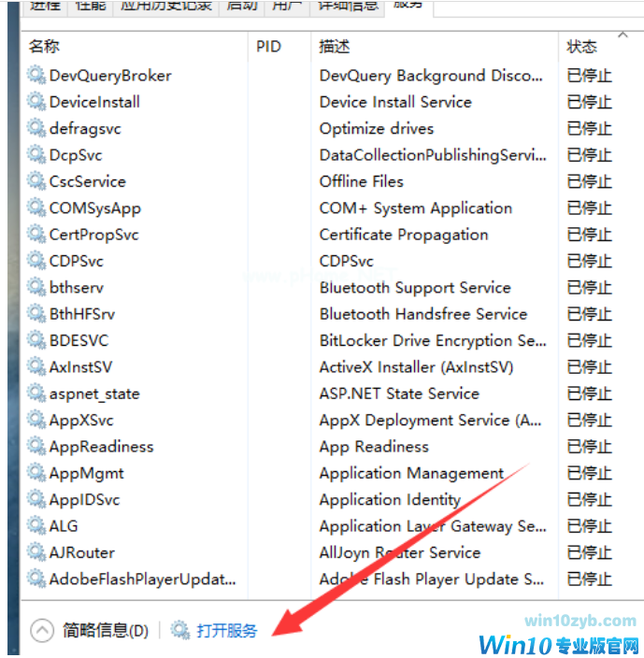Open the 启动 tab

242,7
